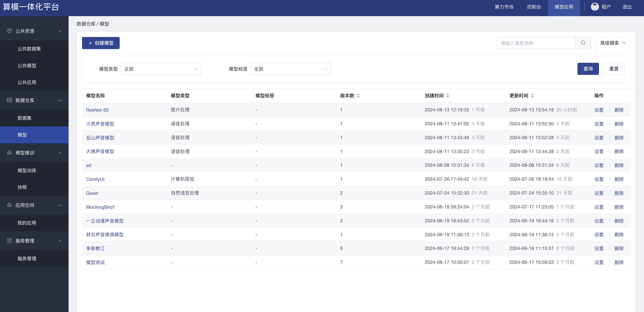Click the 公共资源 cube icon in sidebar

coord(9,31)
